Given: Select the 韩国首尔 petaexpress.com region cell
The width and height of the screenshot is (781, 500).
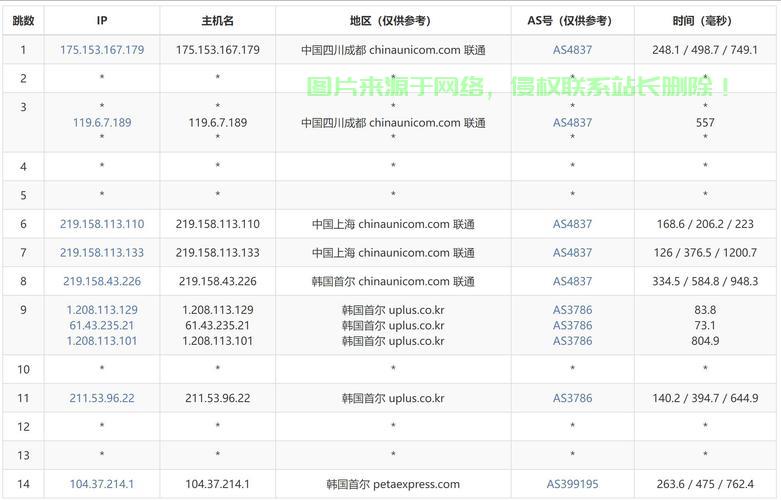Looking at the screenshot, I should pos(393,485).
